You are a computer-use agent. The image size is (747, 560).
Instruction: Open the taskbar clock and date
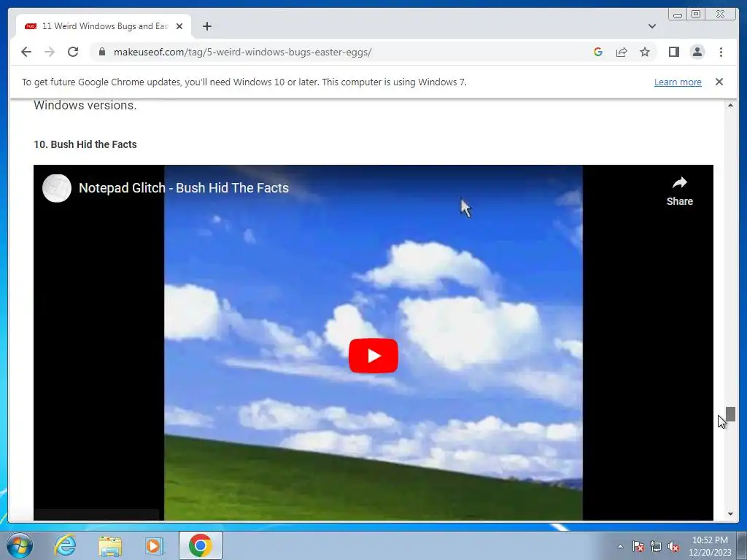pos(710,546)
